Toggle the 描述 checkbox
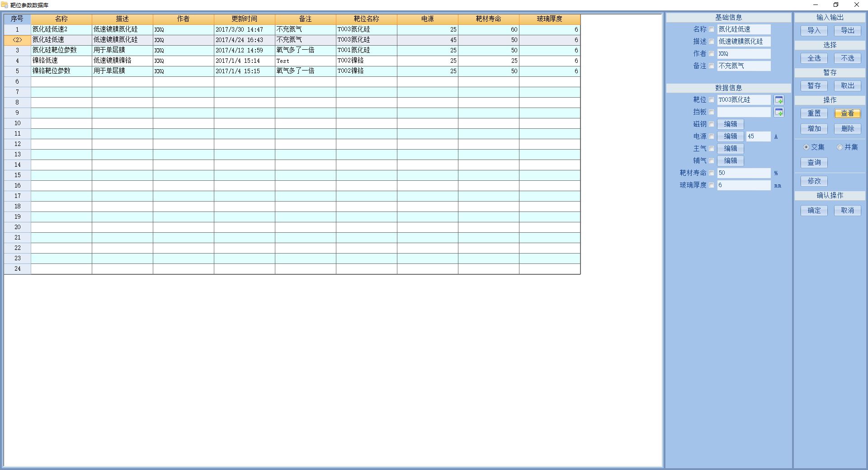This screenshot has height=470, width=868. 712,42
